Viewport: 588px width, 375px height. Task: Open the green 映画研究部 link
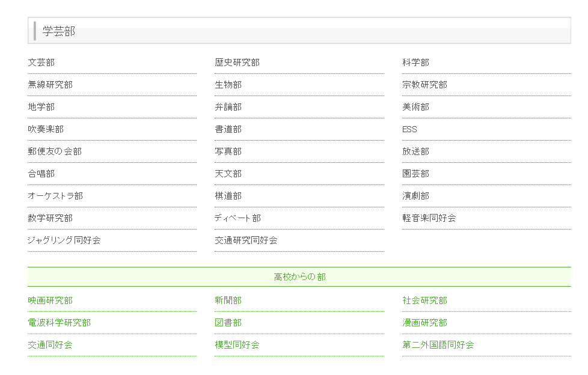(x=51, y=300)
